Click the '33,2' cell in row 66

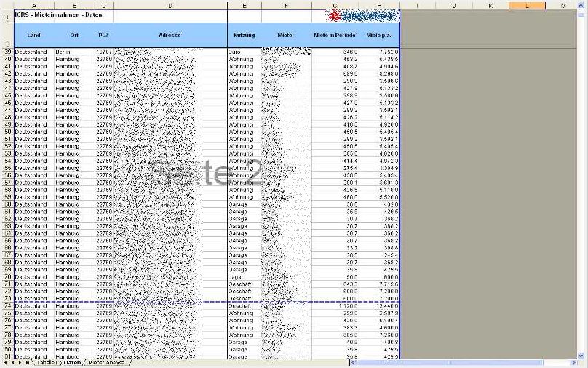[x=335, y=248]
